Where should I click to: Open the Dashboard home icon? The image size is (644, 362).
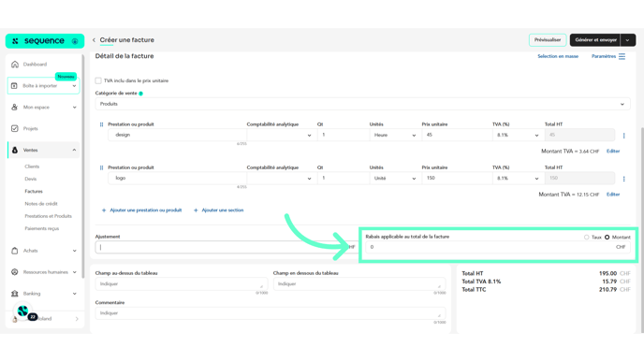pos(15,64)
